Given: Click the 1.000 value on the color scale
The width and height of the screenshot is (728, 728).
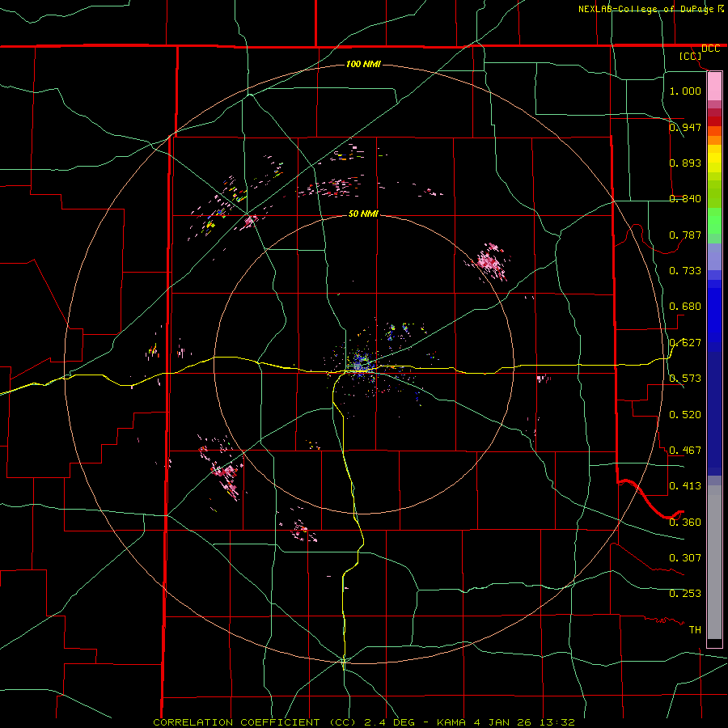Looking at the screenshot, I should click(685, 91).
